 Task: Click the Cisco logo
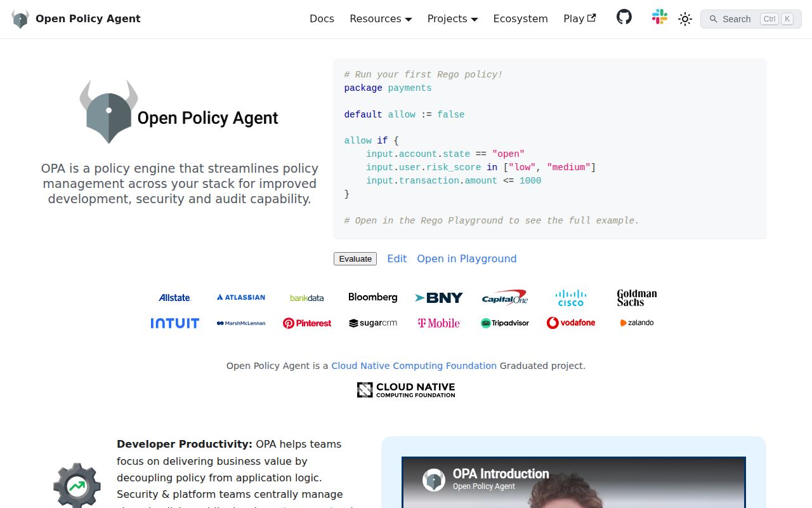571,297
